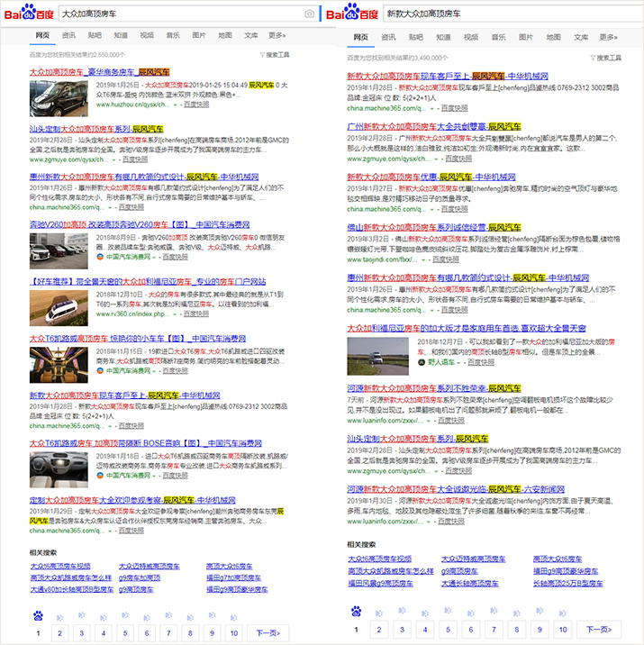Click related search 福田g7加高顶房车
The height and width of the screenshot is (645, 644).
(x=233, y=578)
